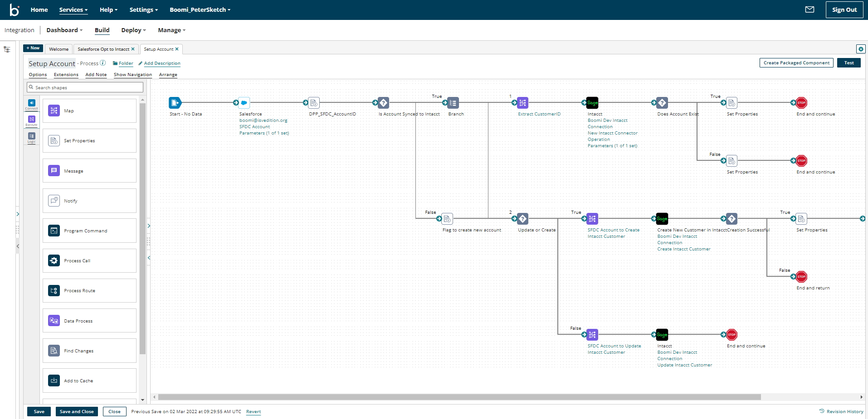
Task: Select the End and return stop shape
Action: (801, 277)
